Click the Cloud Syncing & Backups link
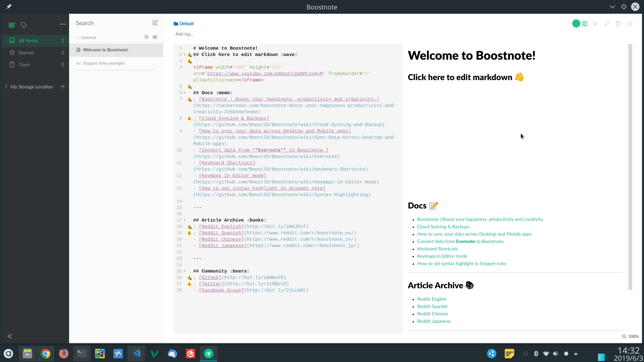 pyautogui.click(x=443, y=226)
